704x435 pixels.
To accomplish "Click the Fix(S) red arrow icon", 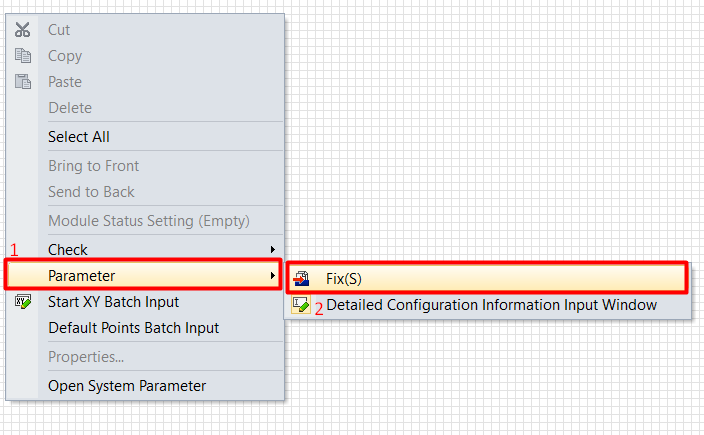I will pyautogui.click(x=301, y=279).
